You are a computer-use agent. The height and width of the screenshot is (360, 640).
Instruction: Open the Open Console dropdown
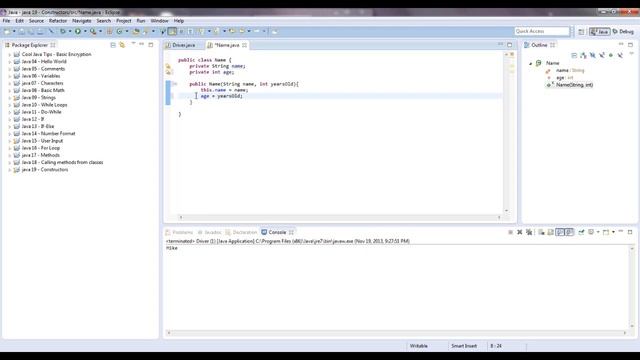click(x=613, y=232)
